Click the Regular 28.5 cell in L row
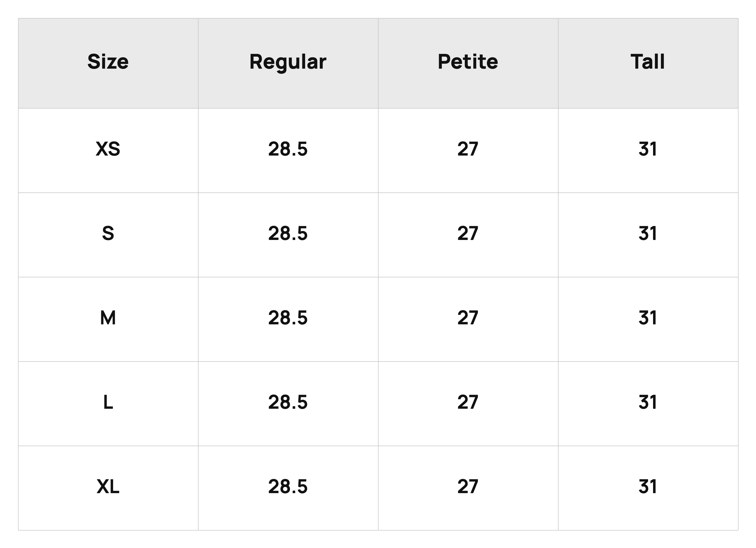 [288, 402]
